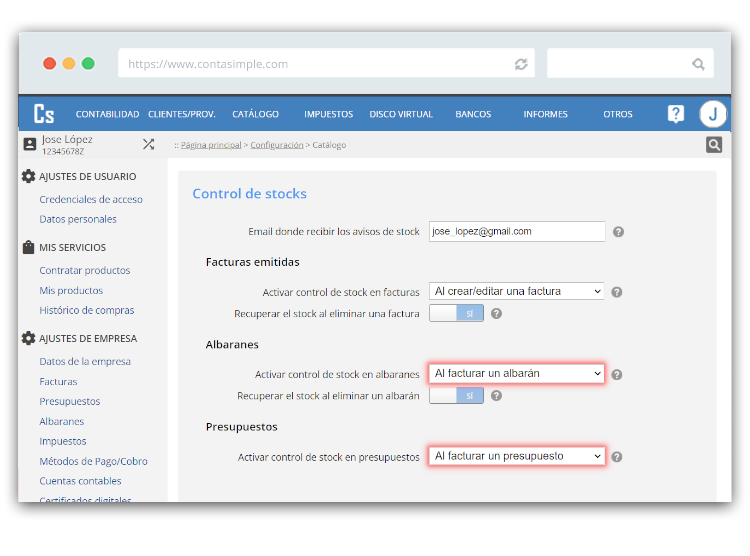Click the stock notification email field
The height and width of the screenshot is (556, 750).
(x=517, y=231)
